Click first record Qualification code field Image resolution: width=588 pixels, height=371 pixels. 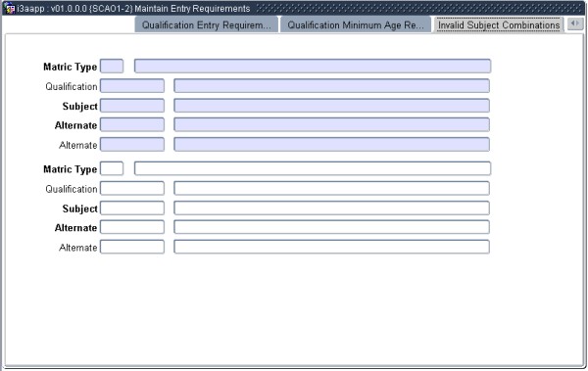[132, 86]
